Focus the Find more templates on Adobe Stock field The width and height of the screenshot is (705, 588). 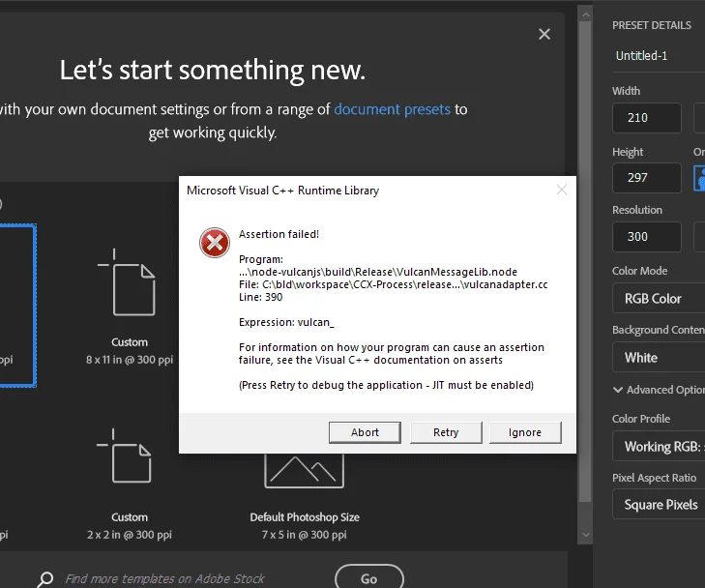click(164, 578)
